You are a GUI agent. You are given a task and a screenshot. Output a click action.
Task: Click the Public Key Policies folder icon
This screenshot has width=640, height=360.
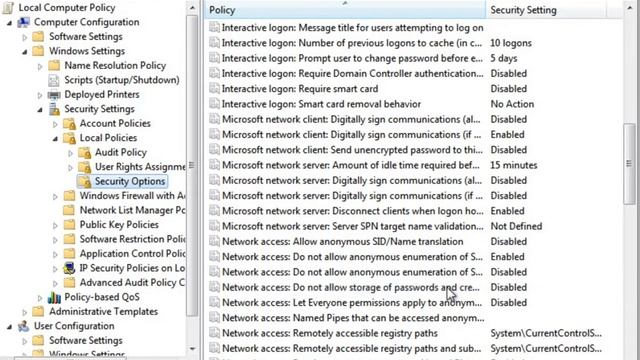coord(69,225)
